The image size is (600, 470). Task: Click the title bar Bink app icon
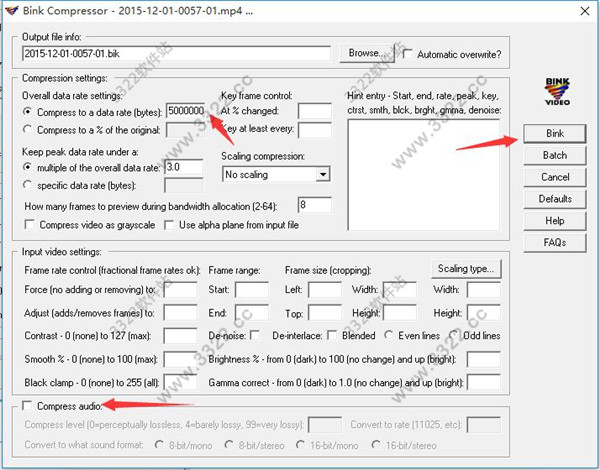(x=11, y=10)
